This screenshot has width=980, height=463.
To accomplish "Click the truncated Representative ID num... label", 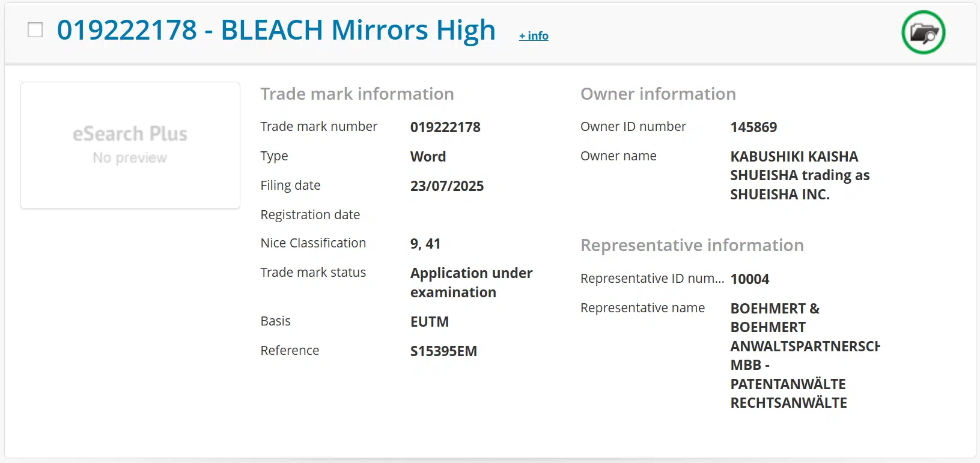I will 651,279.
